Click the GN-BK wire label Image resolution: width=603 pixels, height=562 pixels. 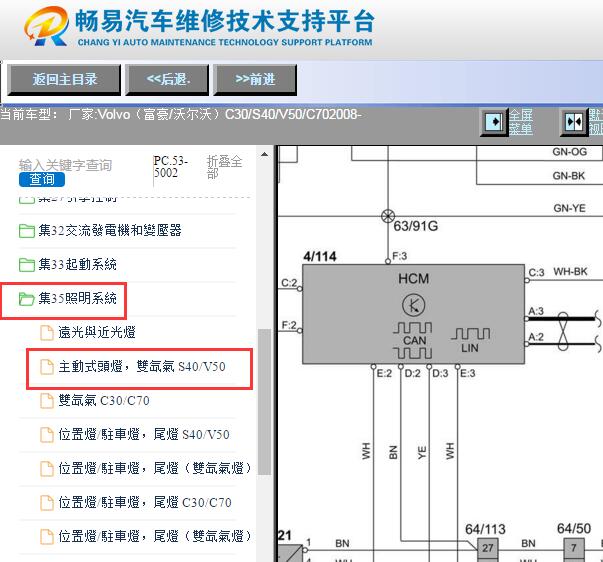568,176
